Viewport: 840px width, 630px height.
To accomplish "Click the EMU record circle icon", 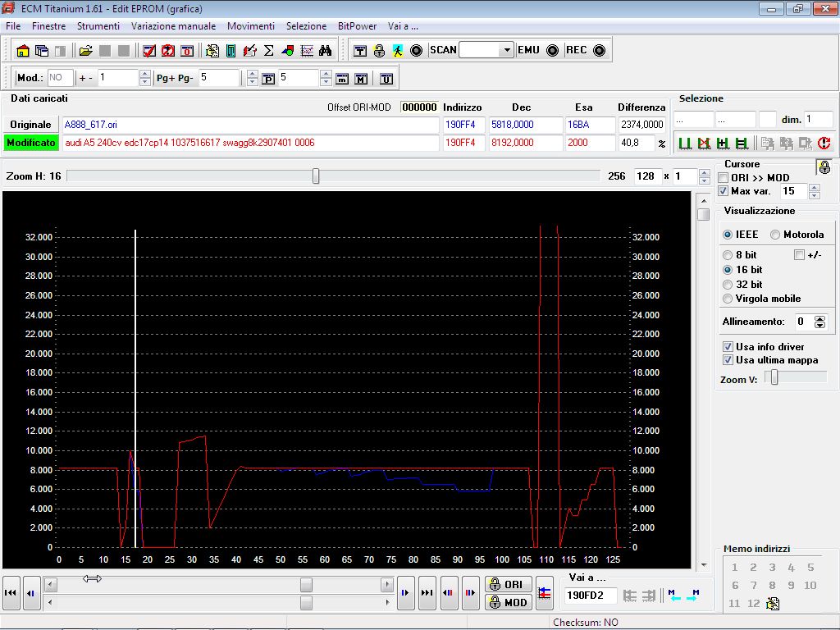I will click(x=552, y=50).
